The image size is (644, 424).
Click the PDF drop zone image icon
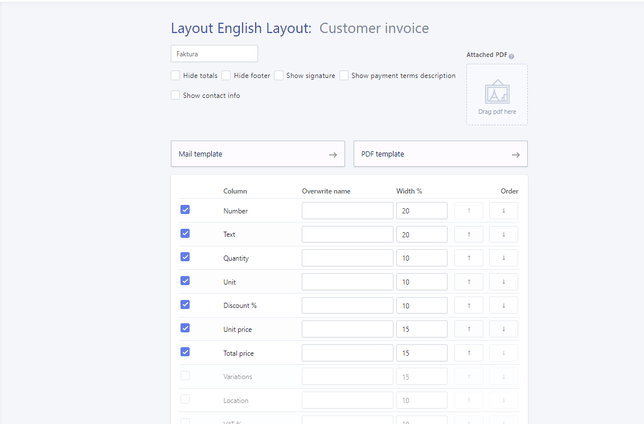click(497, 93)
